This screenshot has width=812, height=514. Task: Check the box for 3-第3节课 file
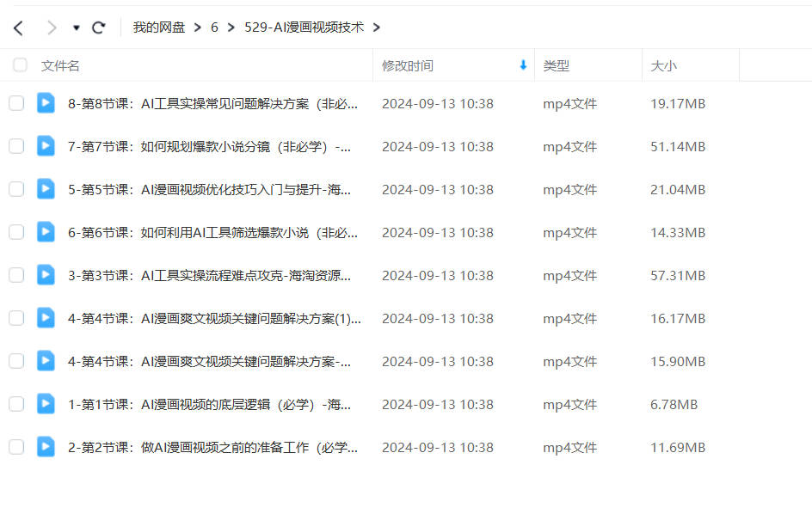(x=16, y=275)
